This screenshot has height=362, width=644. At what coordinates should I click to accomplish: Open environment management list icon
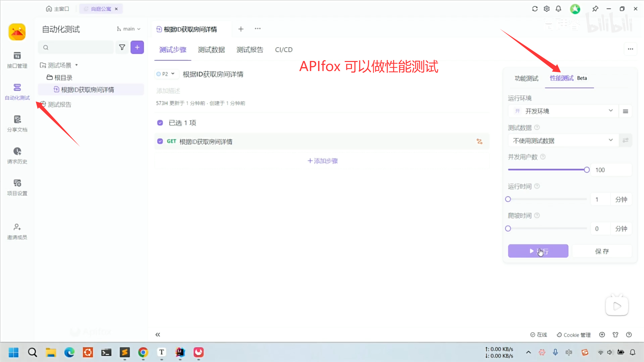click(x=625, y=111)
